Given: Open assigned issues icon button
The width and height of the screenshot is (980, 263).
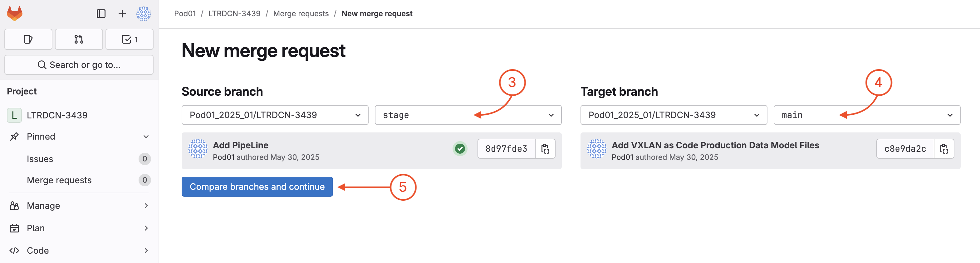Looking at the screenshot, I should tap(28, 39).
